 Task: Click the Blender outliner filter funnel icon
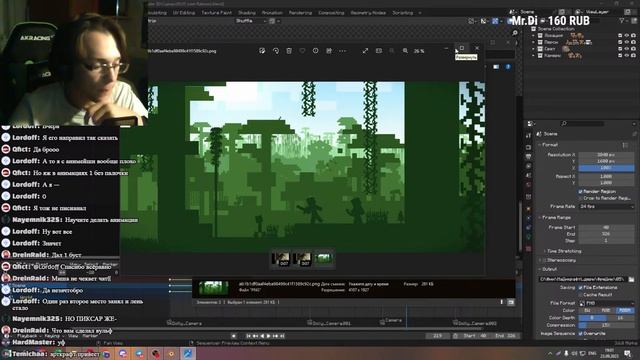tap(622, 21)
